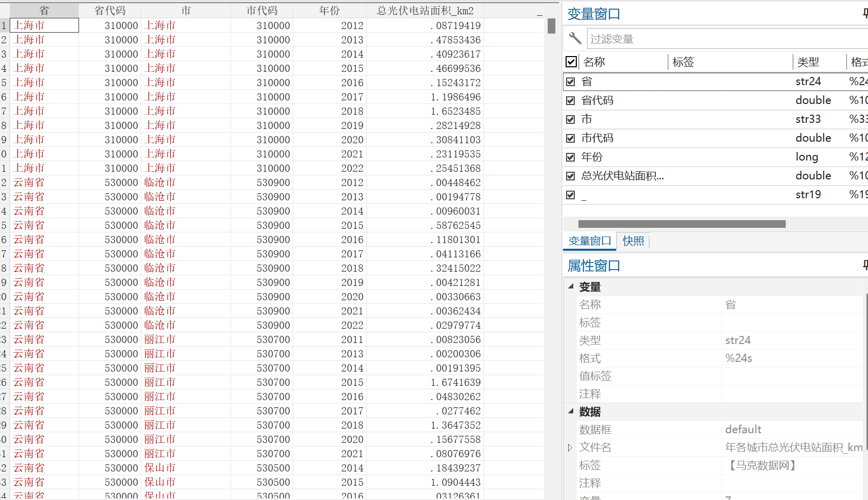
Task: Select the 市 column header in the data grid
Action: point(186,11)
